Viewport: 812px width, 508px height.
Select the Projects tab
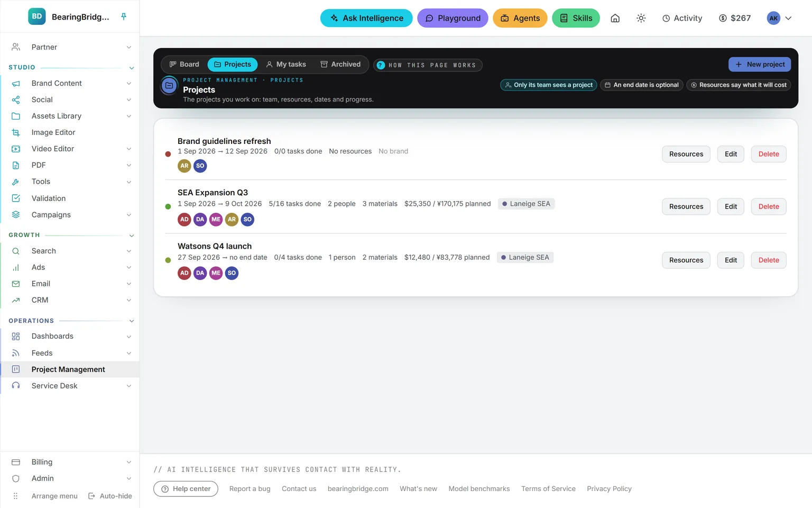[x=233, y=64]
